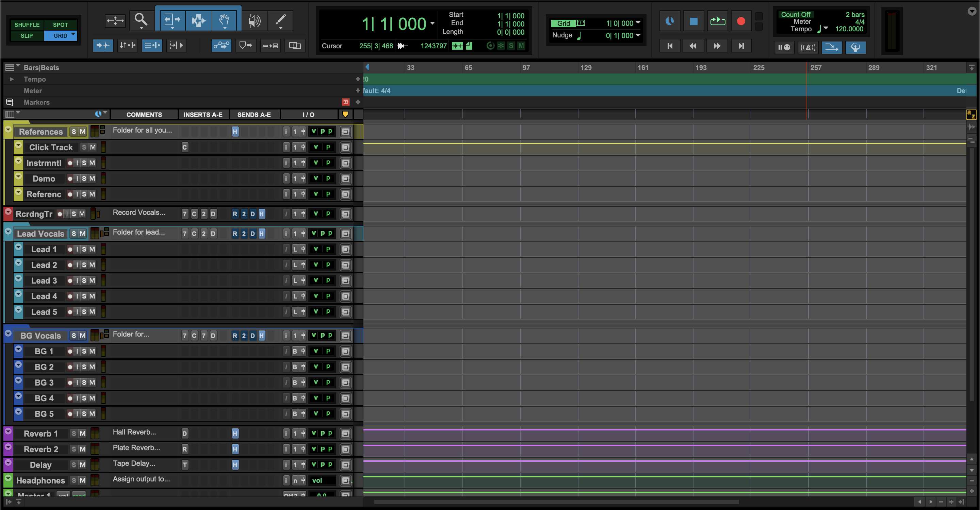Click Return to Zero button

pos(670,46)
